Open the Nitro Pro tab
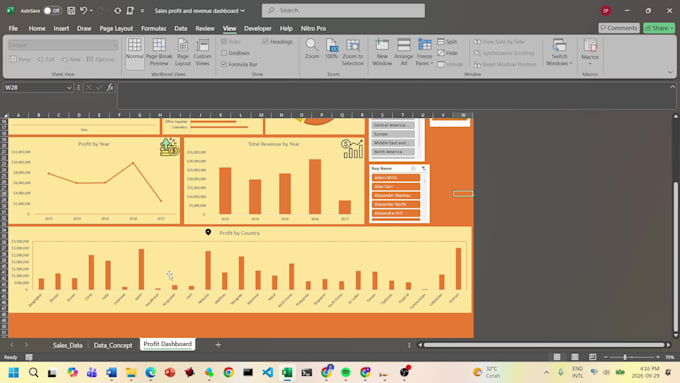The image size is (680, 383). coord(314,28)
